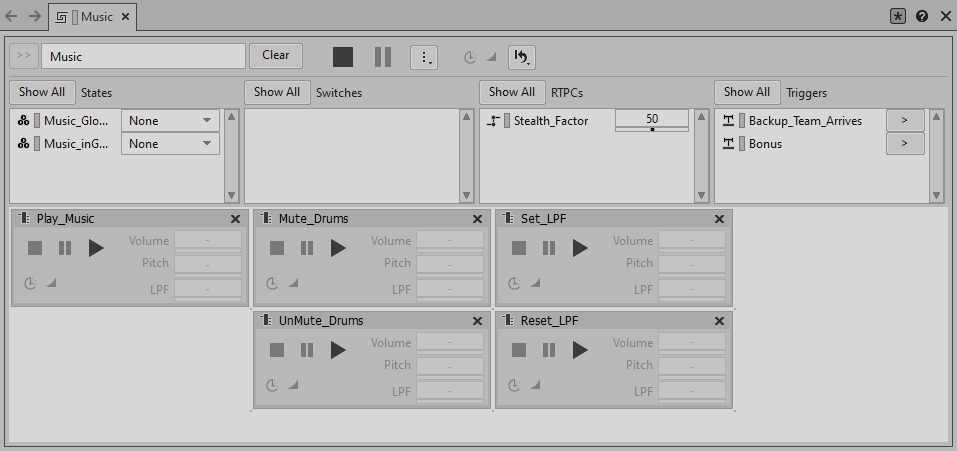Image resolution: width=957 pixels, height=451 pixels.
Task: Play the Mute_Drums event
Action: click(x=338, y=248)
